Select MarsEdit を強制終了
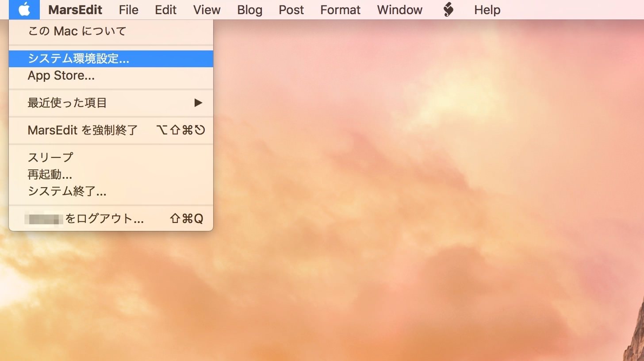 (x=111, y=130)
